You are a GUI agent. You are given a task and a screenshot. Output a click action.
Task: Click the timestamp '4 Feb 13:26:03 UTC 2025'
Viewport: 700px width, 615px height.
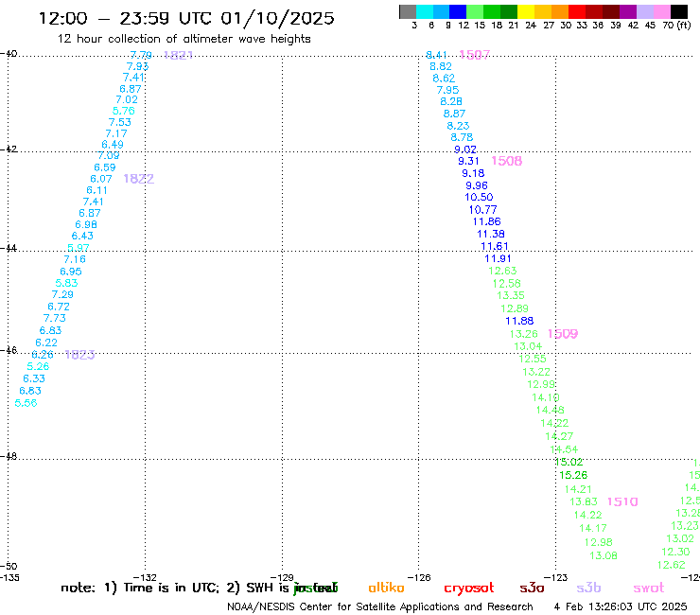point(621,606)
